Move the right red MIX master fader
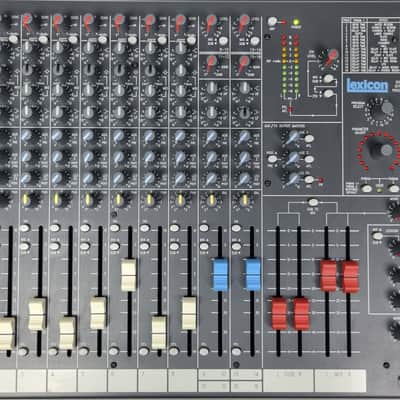The width and height of the screenshot is (400, 400). [x=350, y=276]
